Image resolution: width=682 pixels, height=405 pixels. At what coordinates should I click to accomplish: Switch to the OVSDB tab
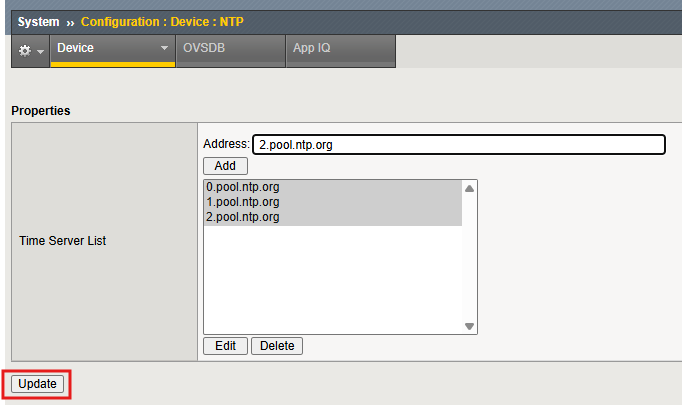231,51
